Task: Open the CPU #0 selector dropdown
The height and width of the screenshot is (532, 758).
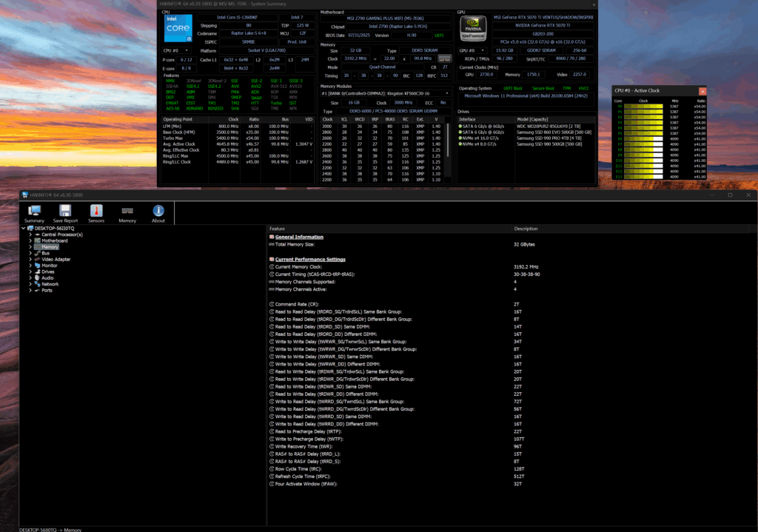Action: pyautogui.click(x=176, y=50)
